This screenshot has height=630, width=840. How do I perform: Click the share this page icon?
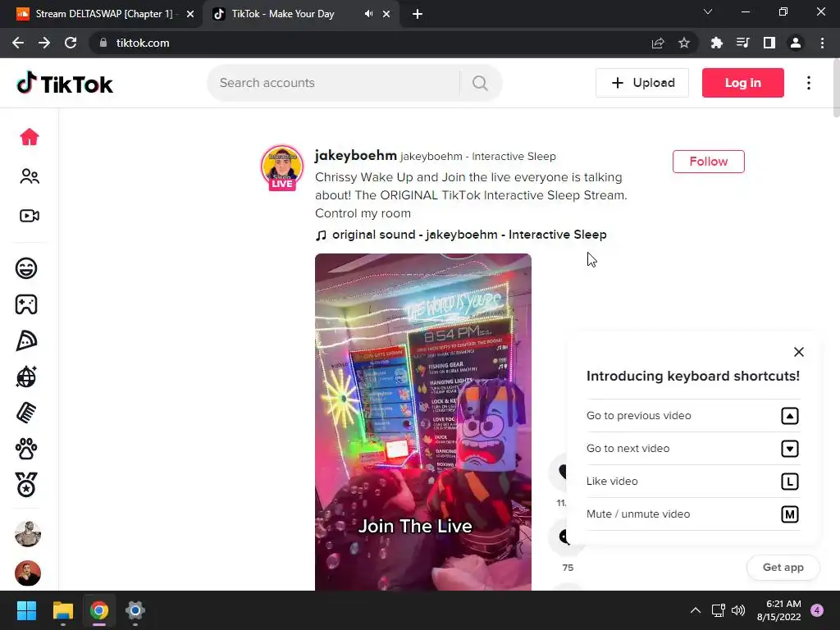click(x=658, y=43)
